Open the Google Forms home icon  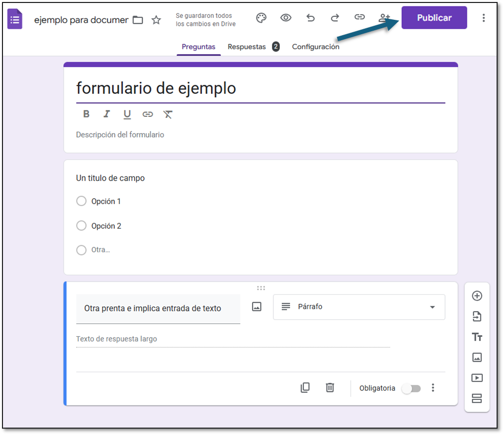15,20
